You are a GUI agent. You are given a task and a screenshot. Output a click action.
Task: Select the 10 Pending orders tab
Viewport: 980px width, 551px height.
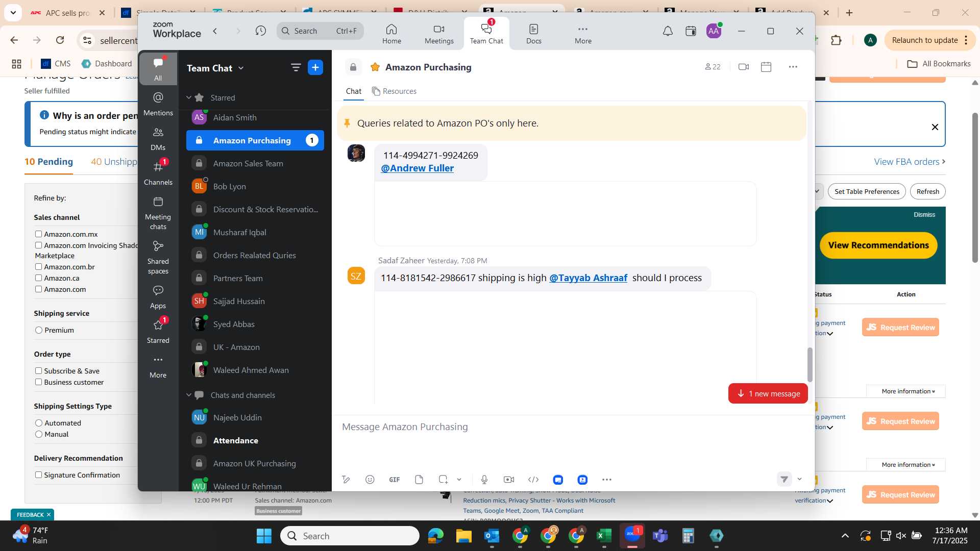[x=48, y=162]
